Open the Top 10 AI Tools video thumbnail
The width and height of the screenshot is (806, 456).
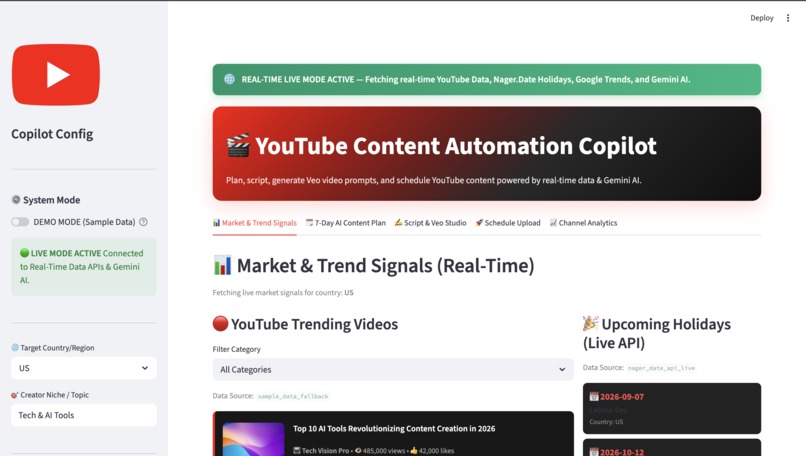pyautogui.click(x=253, y=439)
